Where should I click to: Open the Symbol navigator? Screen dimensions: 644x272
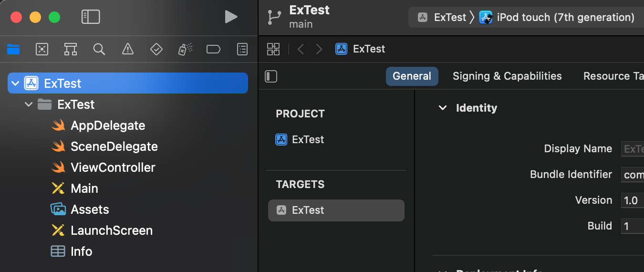pos(71,49)
